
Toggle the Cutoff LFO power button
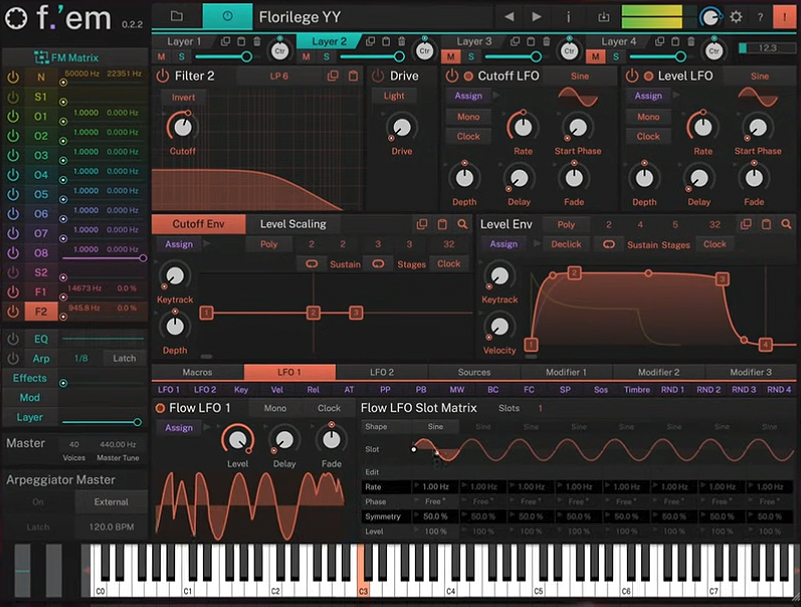[x=451, y=76]
